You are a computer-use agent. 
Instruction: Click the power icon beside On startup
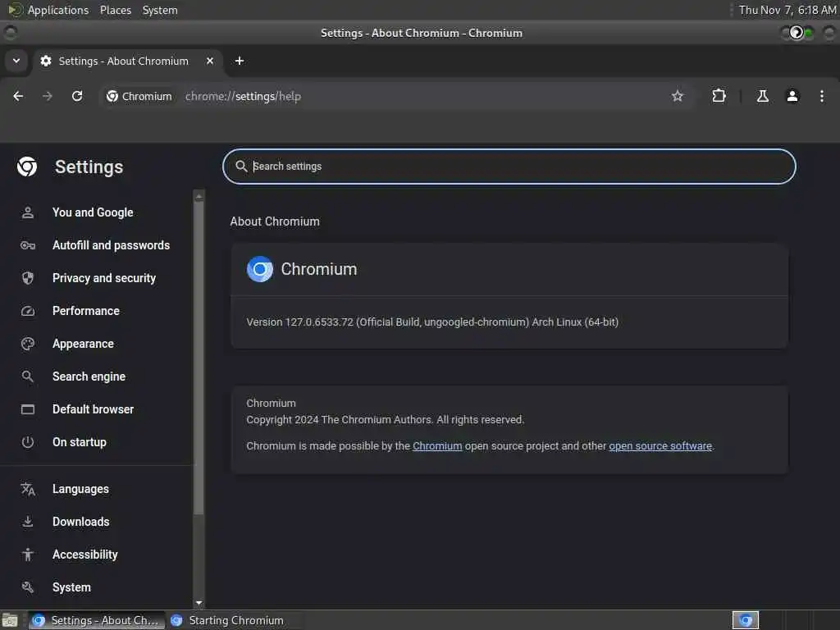point(28,442)
